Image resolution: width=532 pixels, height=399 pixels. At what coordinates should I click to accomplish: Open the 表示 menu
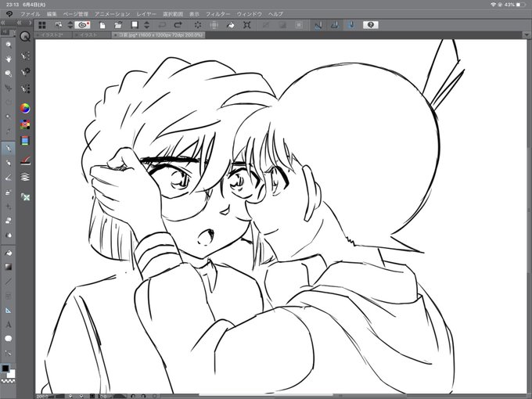click(194, 14)
